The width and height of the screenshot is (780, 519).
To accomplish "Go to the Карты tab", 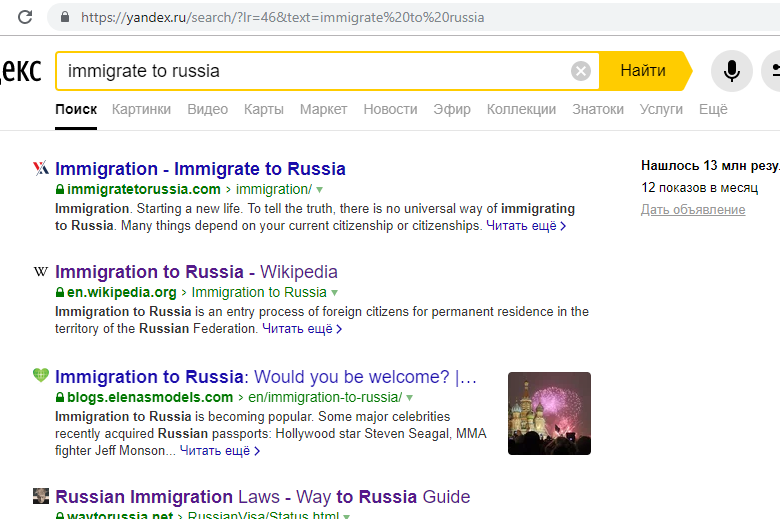I will pos(264,109).
